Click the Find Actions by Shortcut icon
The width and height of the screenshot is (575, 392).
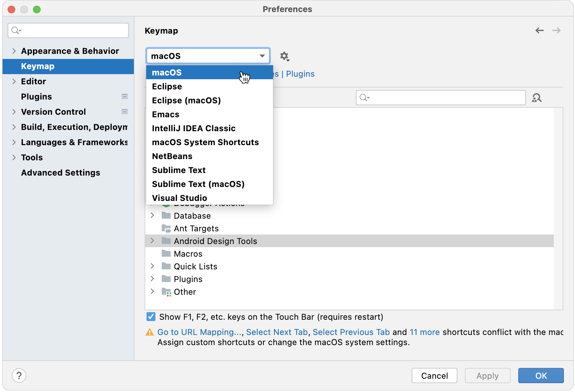(537, 98)
